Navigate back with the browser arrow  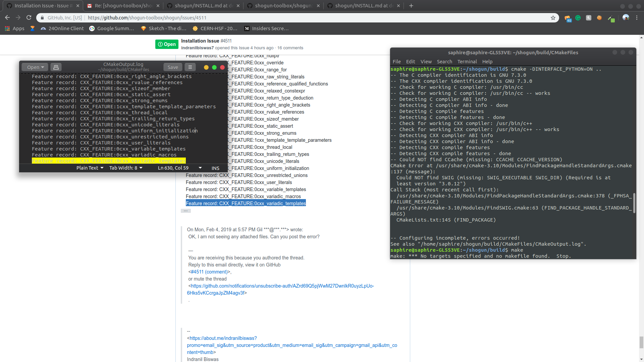(7, 17)
